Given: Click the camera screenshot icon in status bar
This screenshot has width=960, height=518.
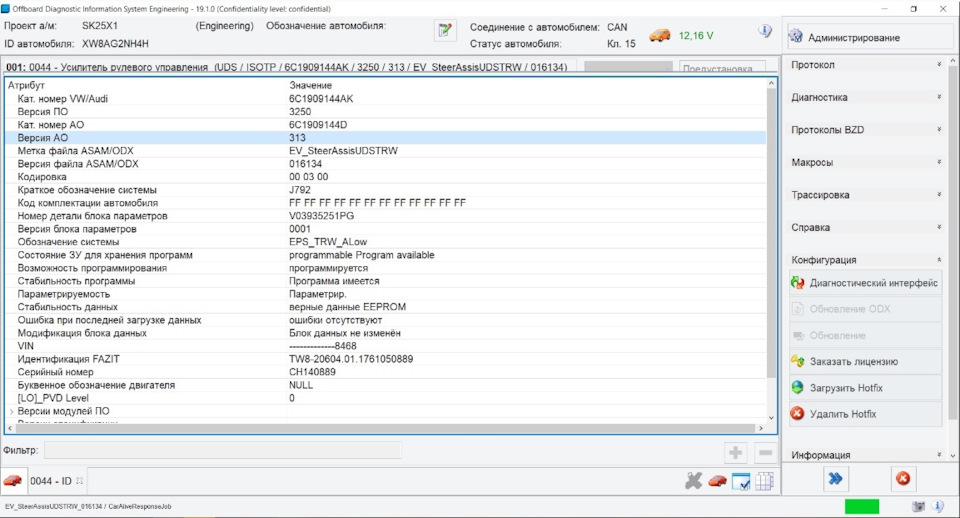Looking at the screenshot, I should 918,506.
